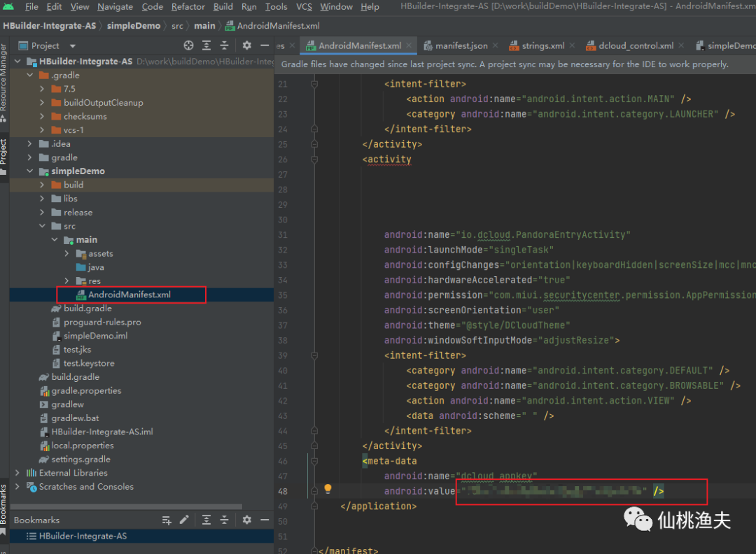Toggle the Project side tool button

(3, 157)
